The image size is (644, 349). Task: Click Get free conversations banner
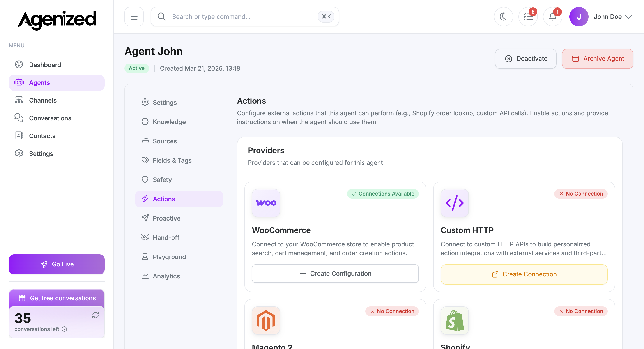57,298
